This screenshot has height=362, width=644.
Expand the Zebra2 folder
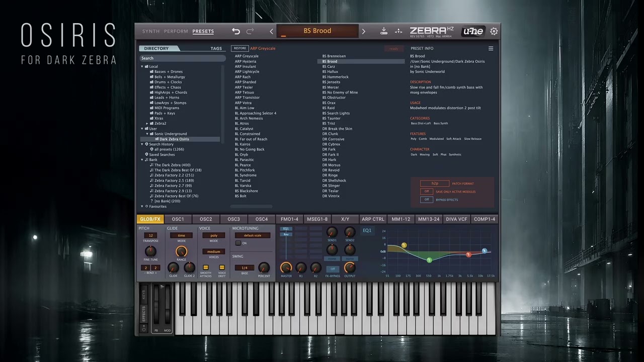click(147, 123)
